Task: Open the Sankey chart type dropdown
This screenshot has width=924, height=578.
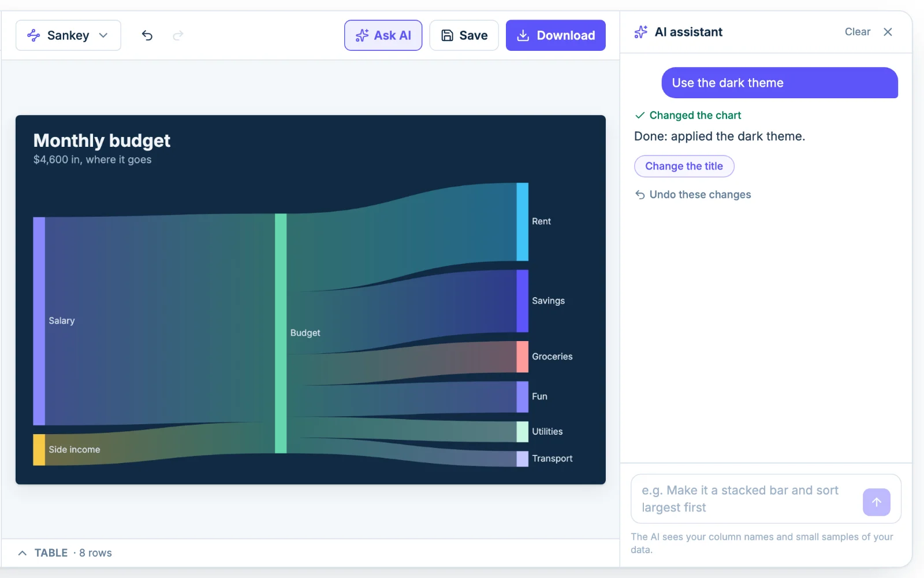Action: pyautogui.click(x=68, y=35)
